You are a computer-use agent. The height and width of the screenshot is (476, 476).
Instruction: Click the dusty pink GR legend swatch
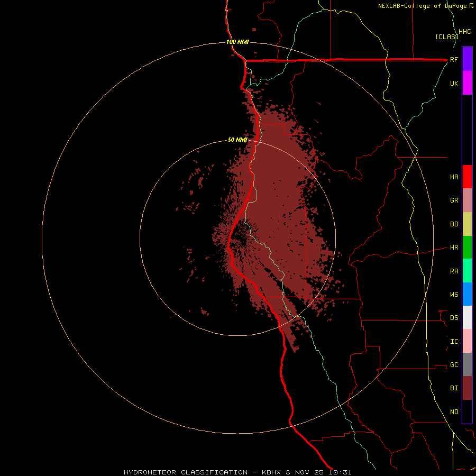click(x=467, y=200)
